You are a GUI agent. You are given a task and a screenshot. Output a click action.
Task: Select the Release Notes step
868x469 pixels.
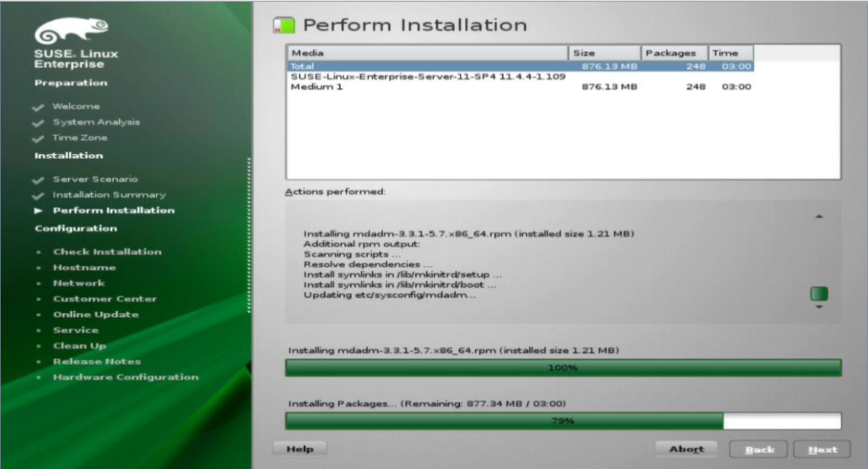point(97,361)
